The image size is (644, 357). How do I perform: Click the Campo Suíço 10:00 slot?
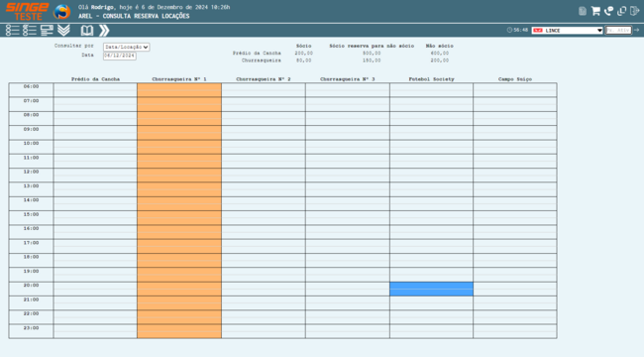click(x=515, y=147)
